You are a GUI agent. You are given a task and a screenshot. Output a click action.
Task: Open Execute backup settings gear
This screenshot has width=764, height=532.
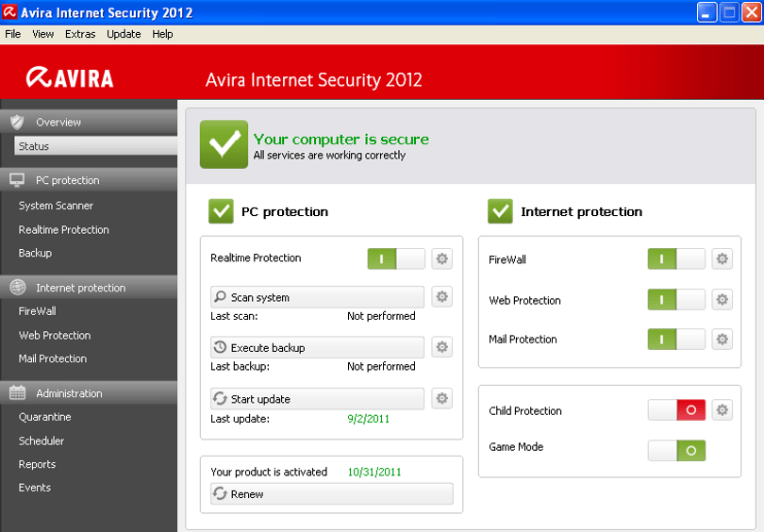[x=441, y=347]
